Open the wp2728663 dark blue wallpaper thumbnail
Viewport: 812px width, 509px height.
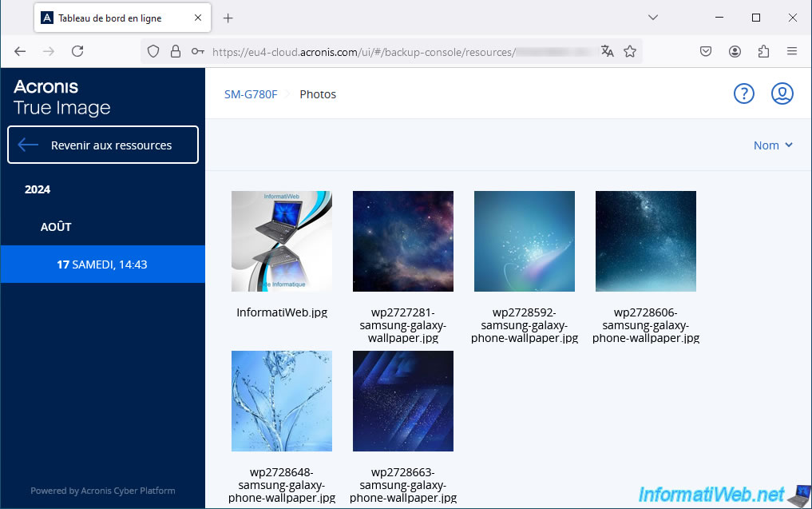click(x=403, y=401)
